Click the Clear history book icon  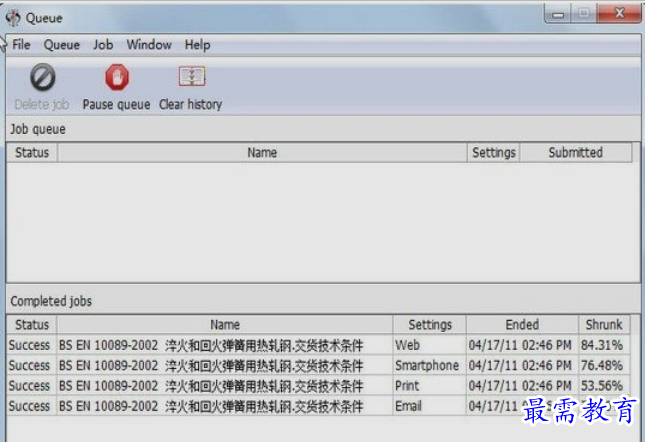(x=192, y=76)
